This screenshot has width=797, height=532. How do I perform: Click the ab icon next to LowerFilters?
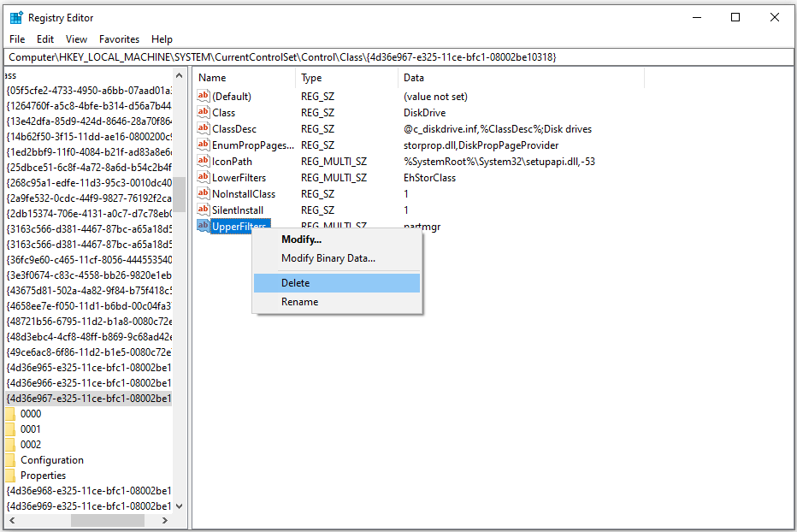point(204,177)
